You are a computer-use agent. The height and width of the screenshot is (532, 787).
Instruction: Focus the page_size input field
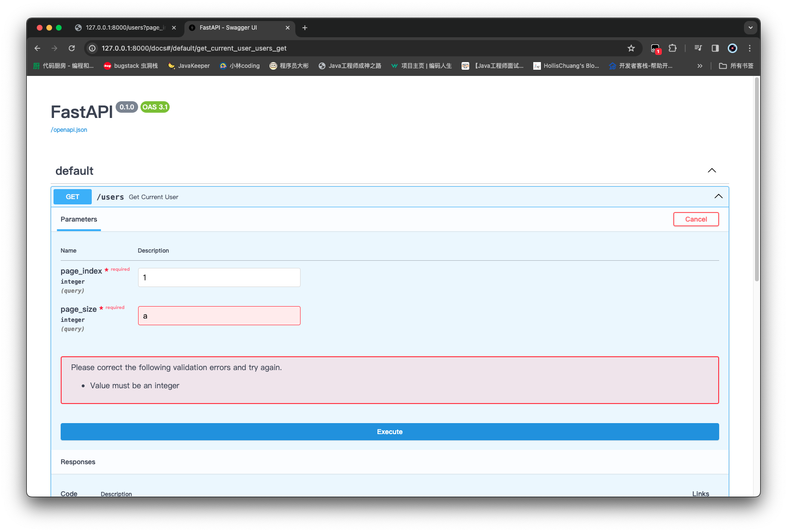click(x=219, y=316)
